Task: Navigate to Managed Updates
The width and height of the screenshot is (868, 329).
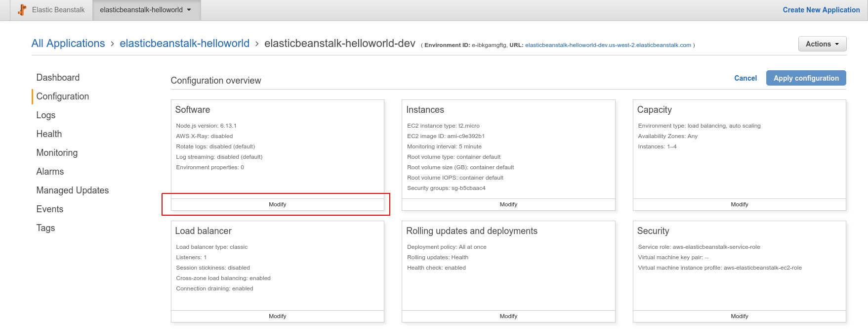Action: (73, 190)
